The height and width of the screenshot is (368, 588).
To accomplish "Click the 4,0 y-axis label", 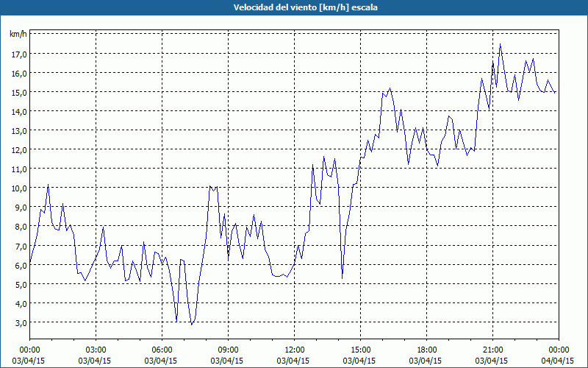I will click(21, 304).
